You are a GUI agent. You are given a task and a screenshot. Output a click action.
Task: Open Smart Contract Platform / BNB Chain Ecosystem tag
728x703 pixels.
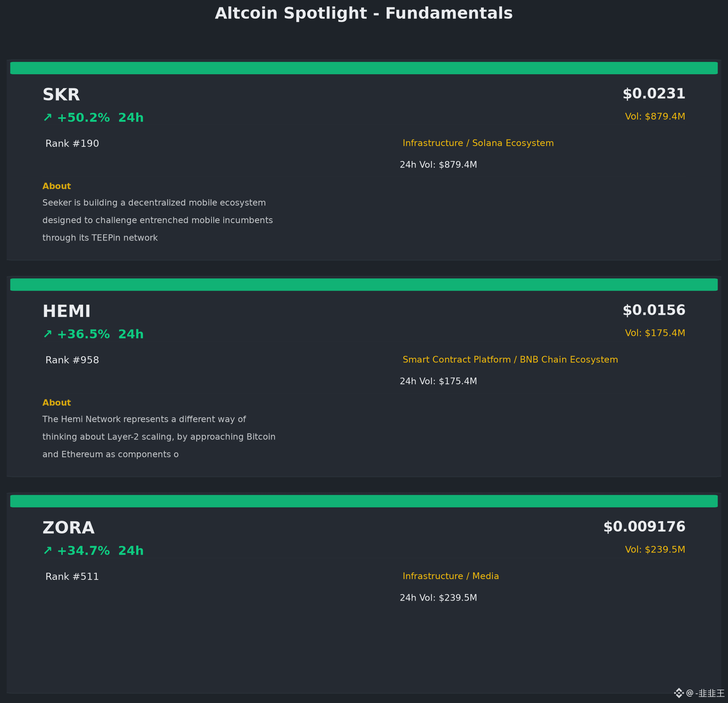click(510, 360)
